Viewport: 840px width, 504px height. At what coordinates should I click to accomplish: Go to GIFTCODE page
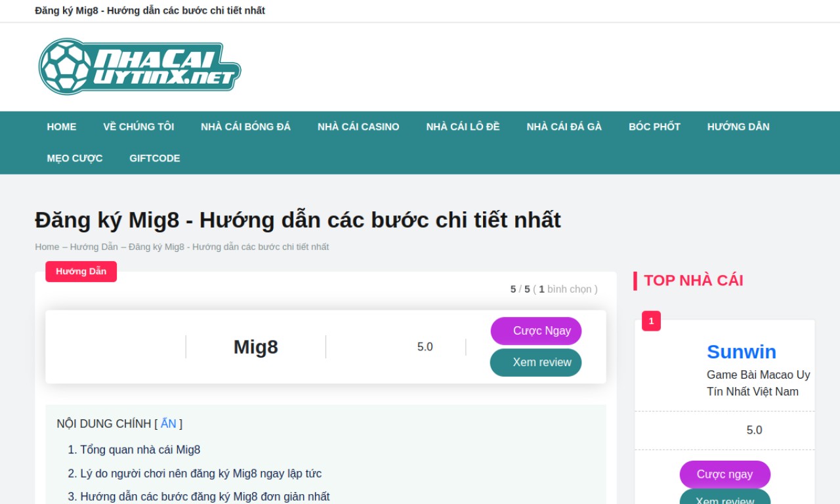click(x=155, y=158)
